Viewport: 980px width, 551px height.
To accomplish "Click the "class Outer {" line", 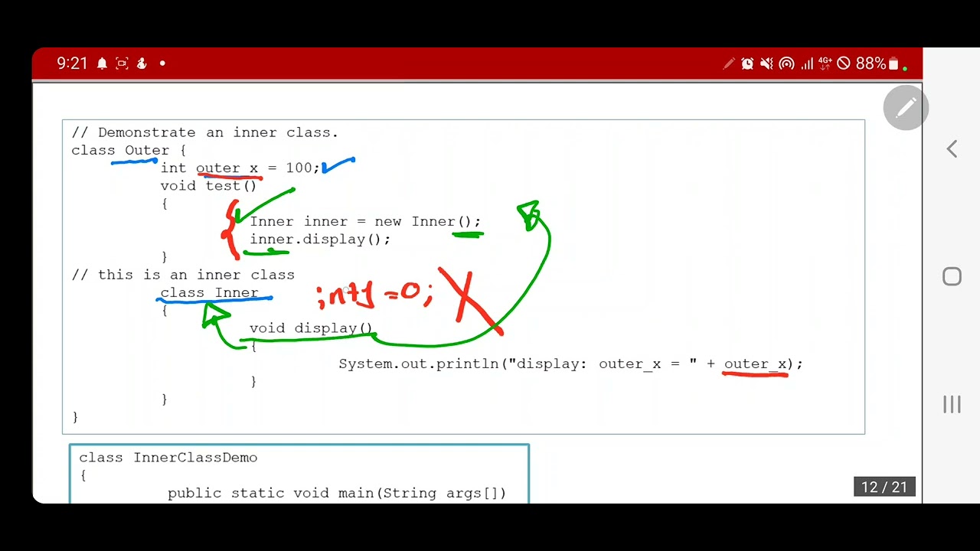I will [129, 150].
